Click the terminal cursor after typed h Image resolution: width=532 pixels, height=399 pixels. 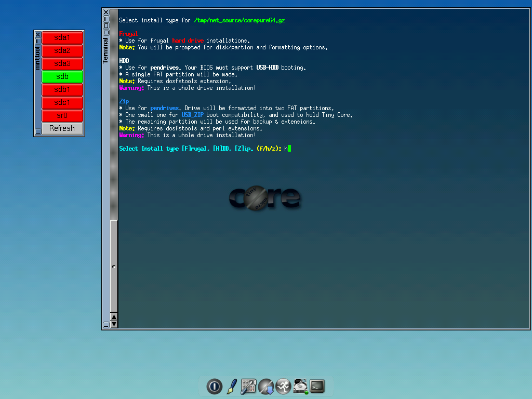[x=289, y=149]
